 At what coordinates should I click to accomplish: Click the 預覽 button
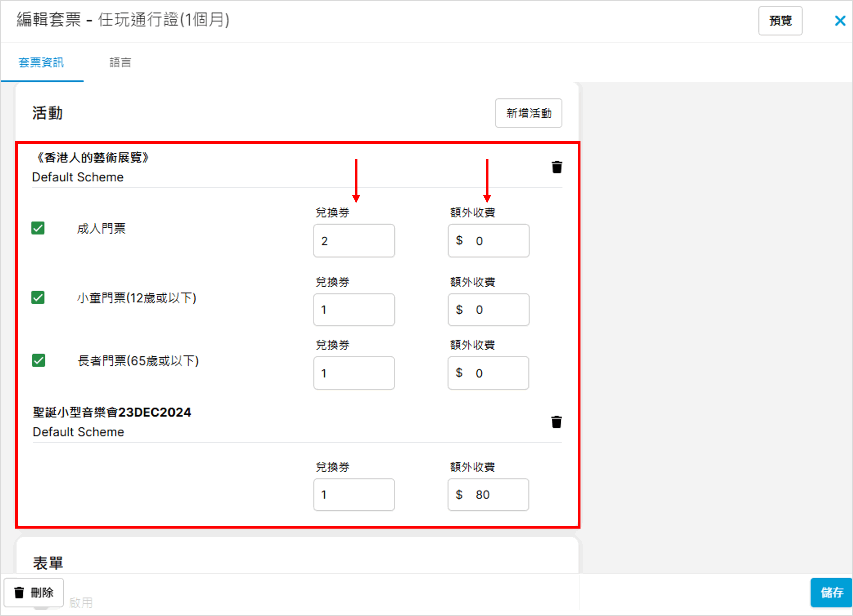(780, 21)
